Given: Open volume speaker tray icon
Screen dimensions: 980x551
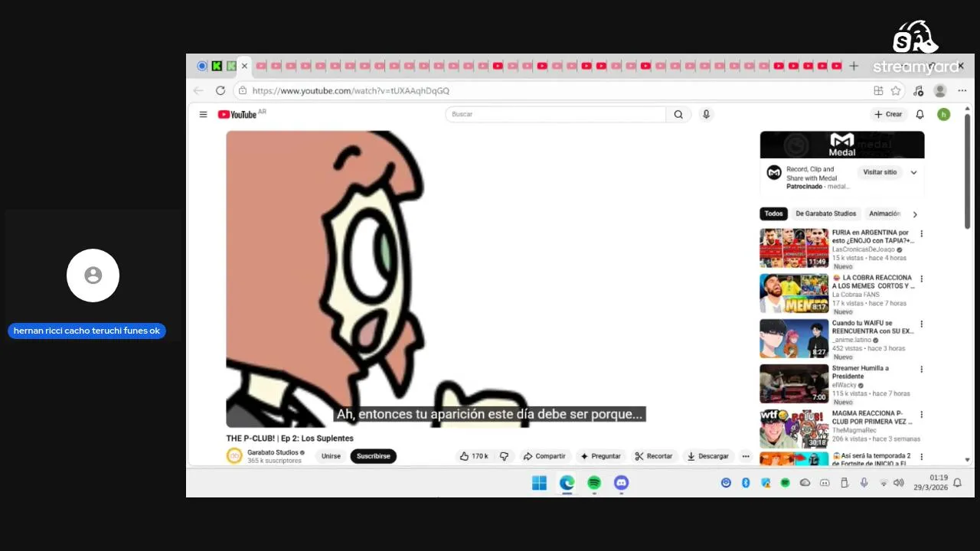Looking at the screenshot, I should tap(899, 483).
